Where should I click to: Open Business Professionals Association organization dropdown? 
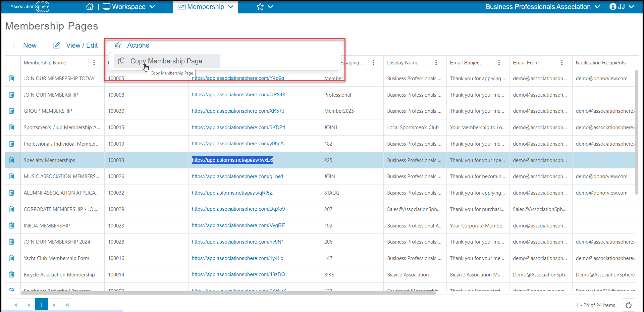542,7
